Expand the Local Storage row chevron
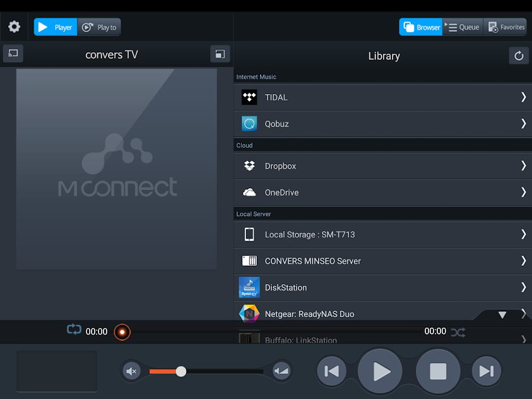Viewport: 532px width, 399px height. [524, 234]
